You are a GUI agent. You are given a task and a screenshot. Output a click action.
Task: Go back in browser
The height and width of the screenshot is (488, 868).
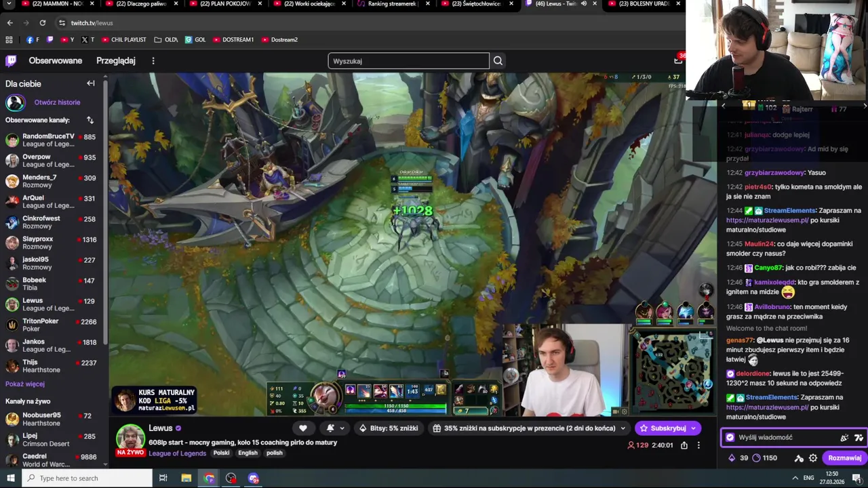click(x=9, y=23)
